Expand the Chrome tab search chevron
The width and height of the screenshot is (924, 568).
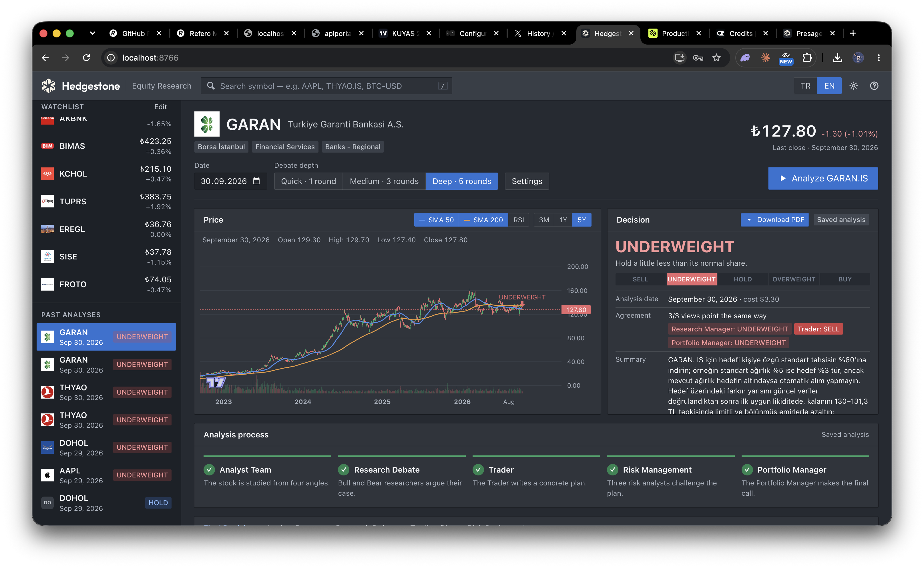pyautogui.click(x=92, y=33)
